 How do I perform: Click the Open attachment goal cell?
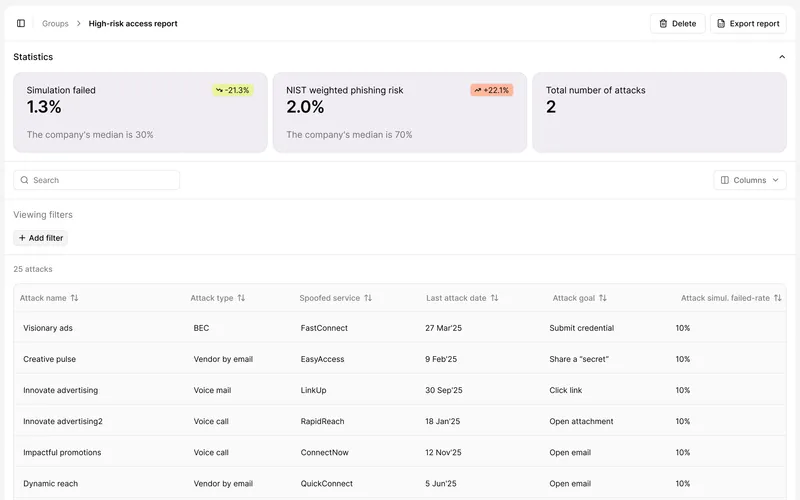[x=581, y=421]
